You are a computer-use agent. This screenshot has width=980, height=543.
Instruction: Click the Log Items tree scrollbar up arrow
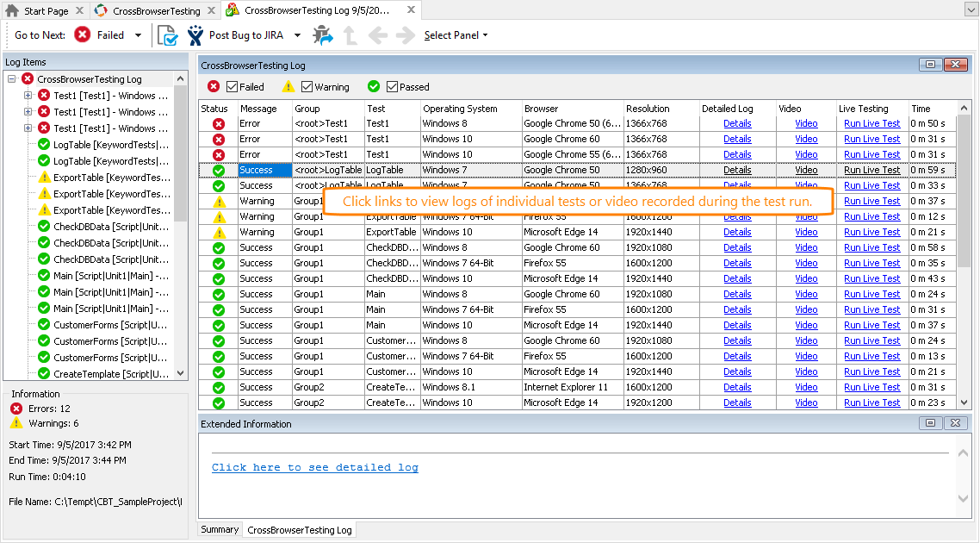[181, 78]
